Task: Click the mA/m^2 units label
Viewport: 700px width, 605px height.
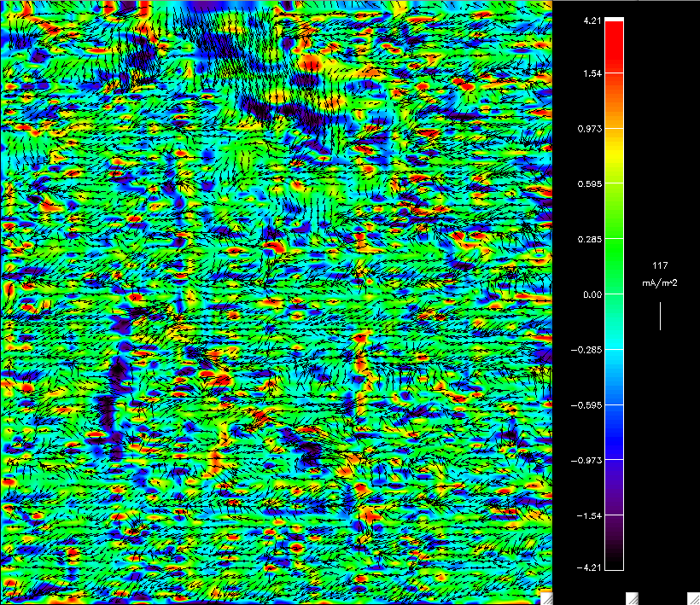Action: point(660,282)
